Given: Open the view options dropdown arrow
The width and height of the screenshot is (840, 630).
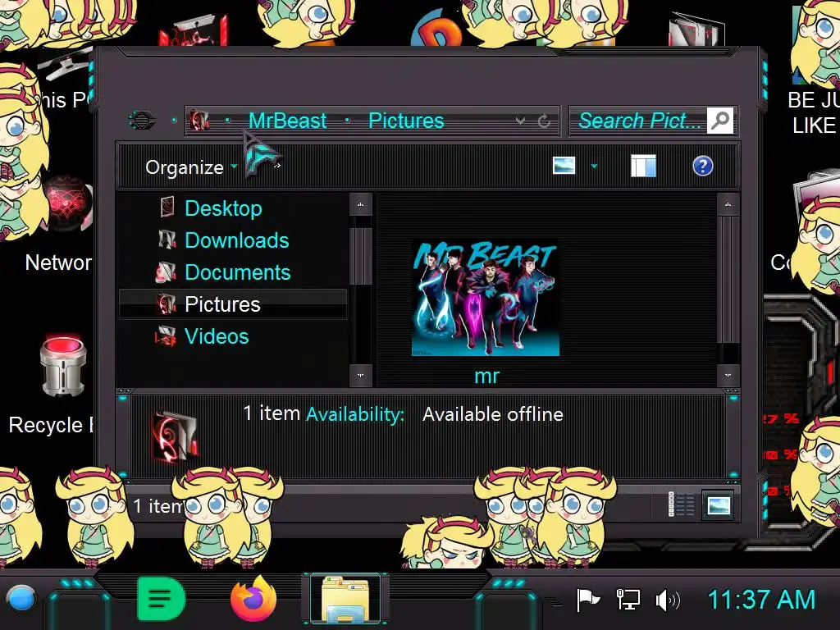Looking at the screenshot, I should point(594,166).
